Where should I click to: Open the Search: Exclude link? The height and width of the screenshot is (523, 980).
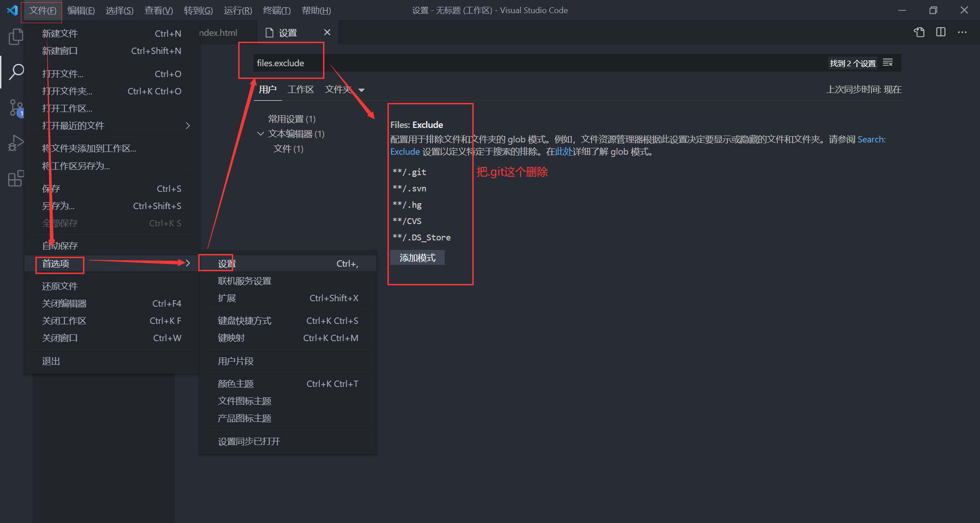tap(871, 140)
